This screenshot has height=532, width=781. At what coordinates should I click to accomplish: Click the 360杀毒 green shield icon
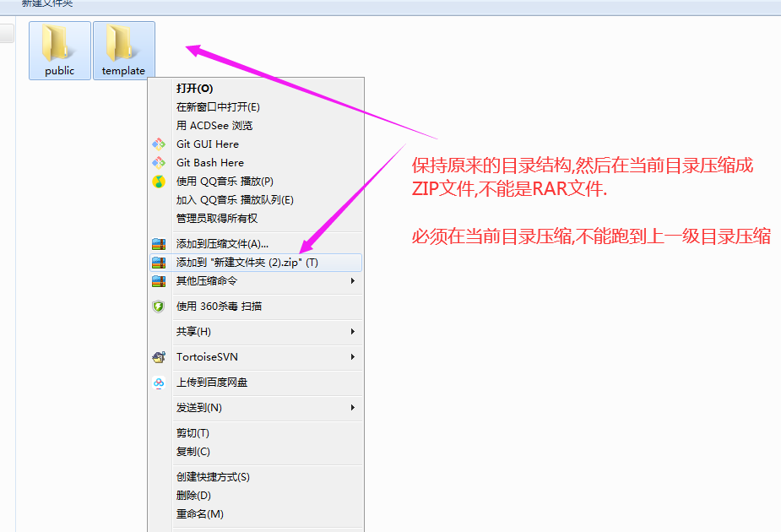coord(158,307)
